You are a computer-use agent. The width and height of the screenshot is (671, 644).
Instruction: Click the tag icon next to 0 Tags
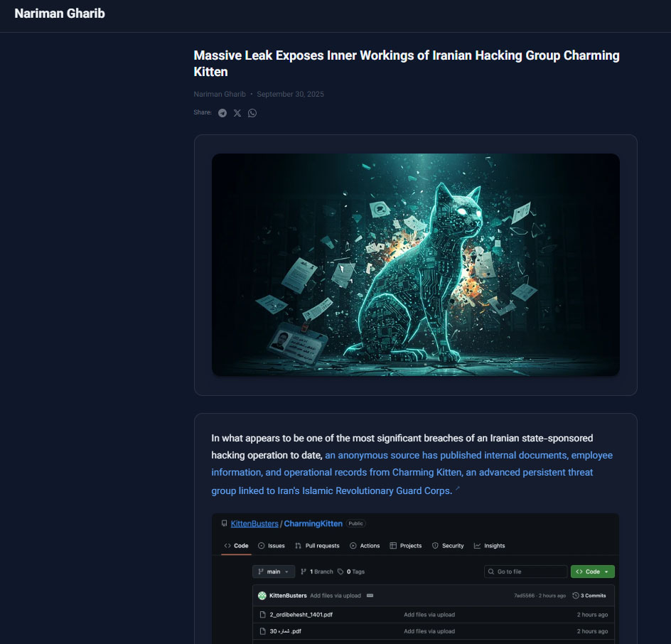click(x=340, y=571)
